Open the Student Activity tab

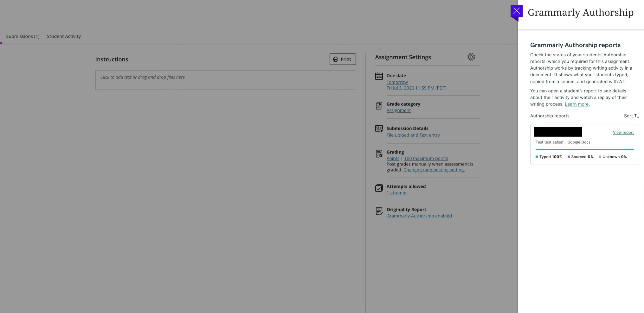[64, 36]
